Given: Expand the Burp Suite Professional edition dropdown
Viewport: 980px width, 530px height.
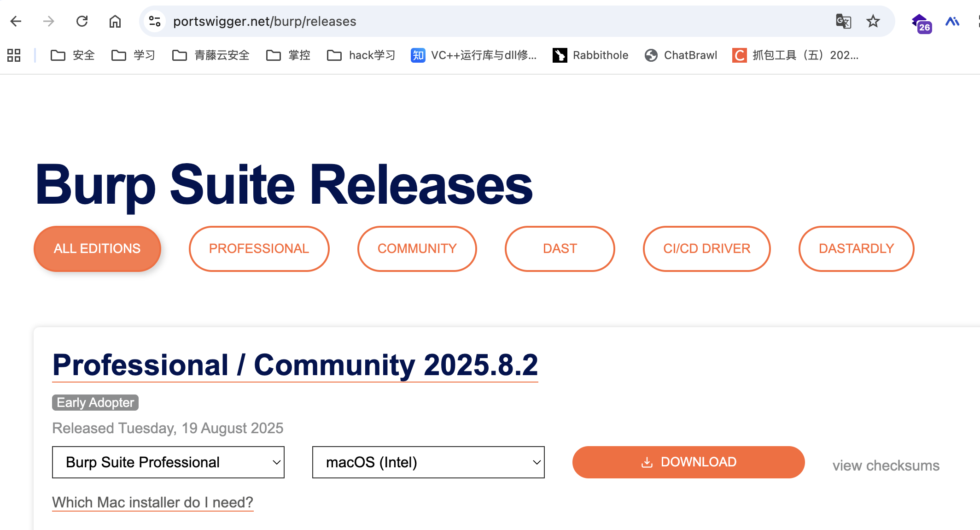Looking at the screenshot, I should [x=168, y=462].
